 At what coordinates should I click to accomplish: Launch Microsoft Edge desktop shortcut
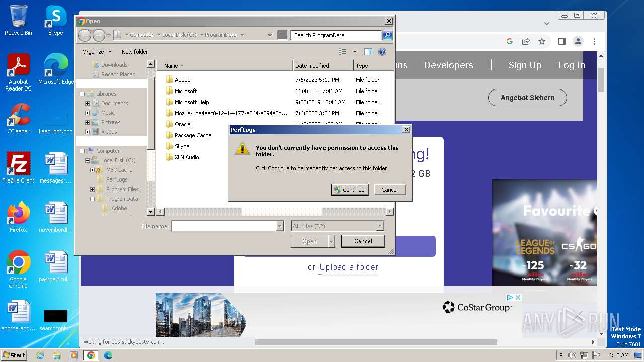[x=56, y=69]
